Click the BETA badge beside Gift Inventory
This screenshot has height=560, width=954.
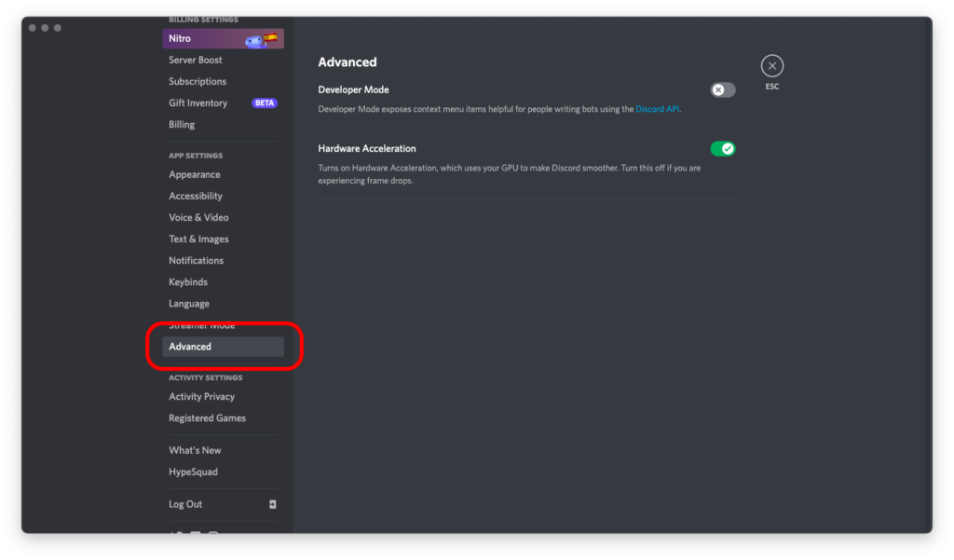coord(265,102)
